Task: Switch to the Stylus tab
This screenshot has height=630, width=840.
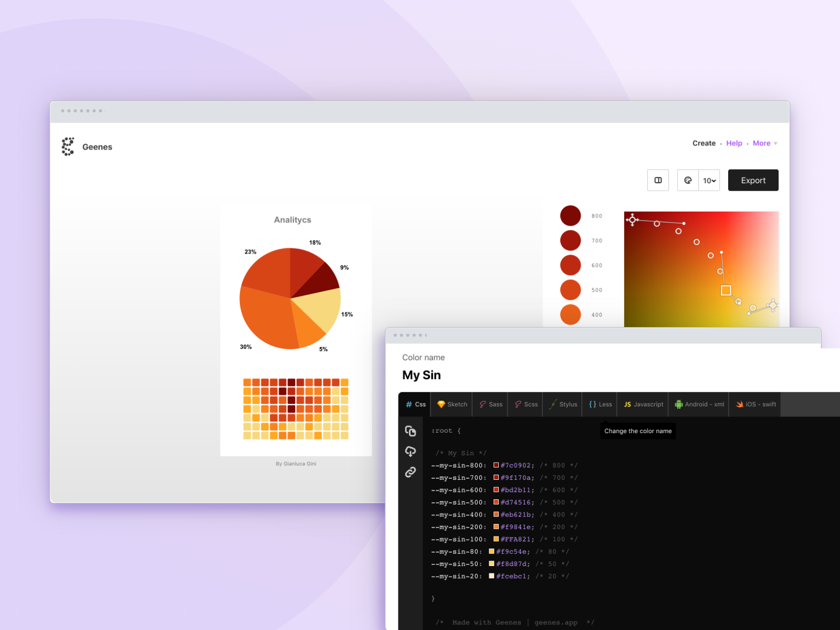Action: tap(563, 404)
